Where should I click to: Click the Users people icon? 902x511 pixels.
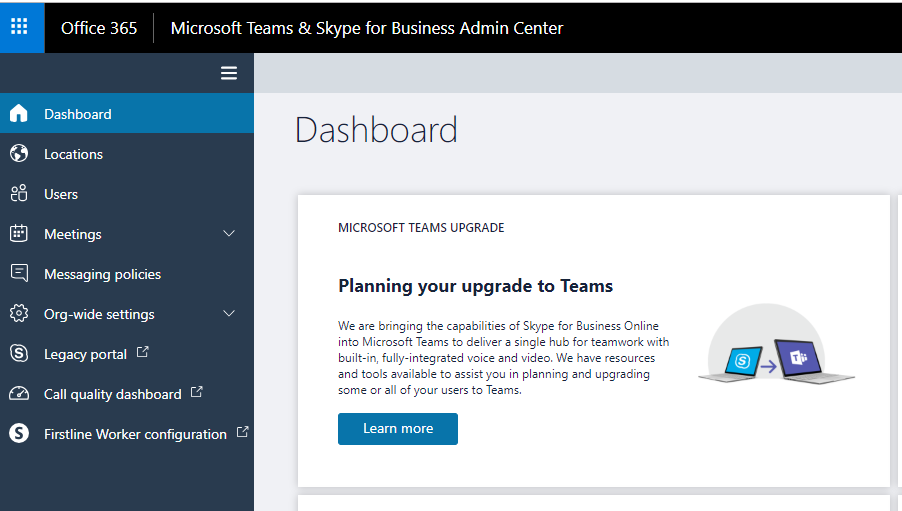tap(18, 194)
